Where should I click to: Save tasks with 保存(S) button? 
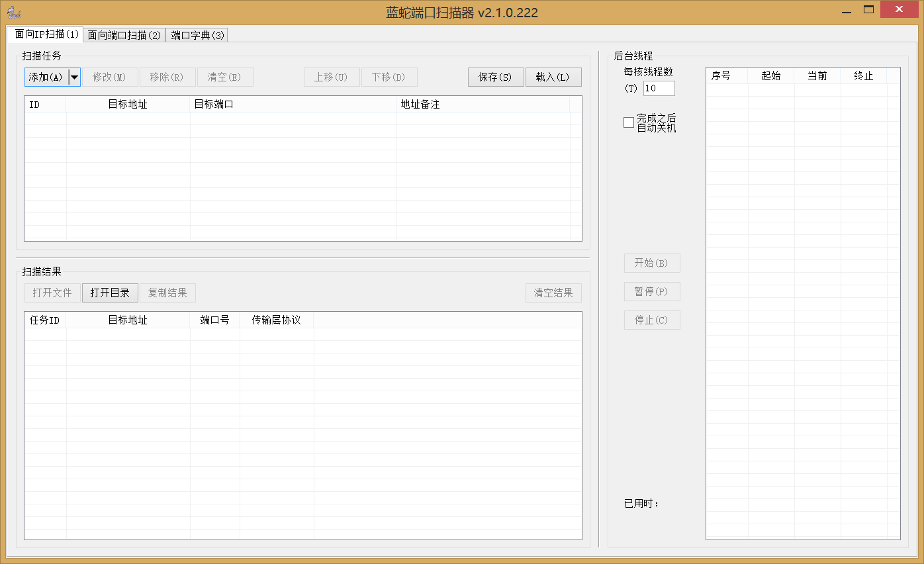(x=496, y=77)
